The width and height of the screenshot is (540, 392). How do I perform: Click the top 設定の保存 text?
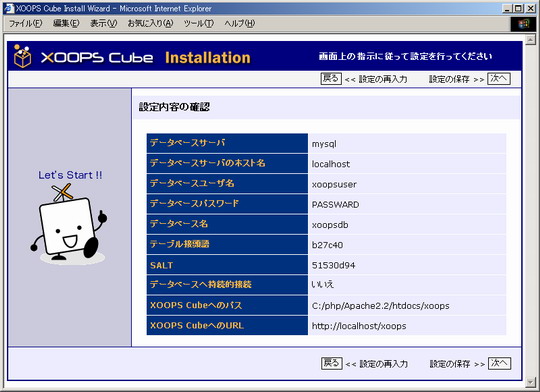tap(449, 79)
